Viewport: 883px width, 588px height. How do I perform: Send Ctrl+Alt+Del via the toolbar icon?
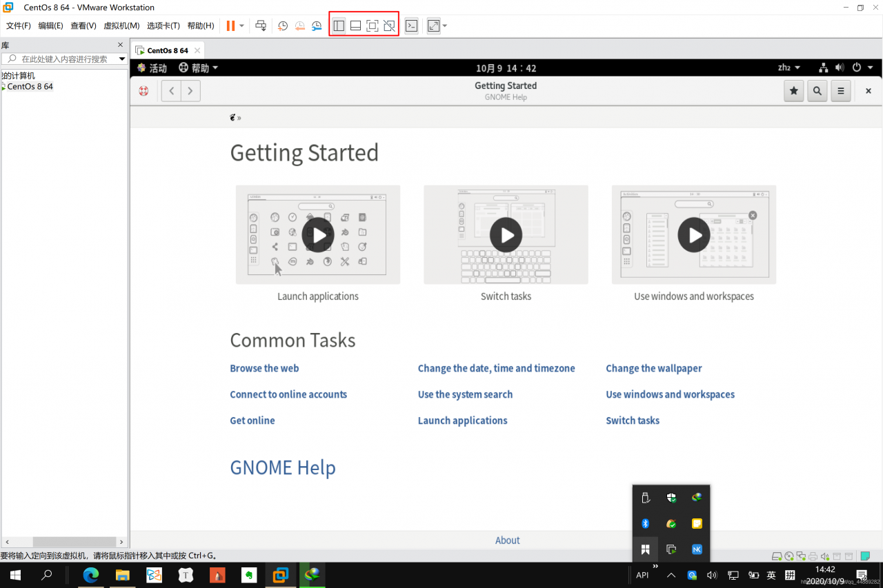pos(261,26)
